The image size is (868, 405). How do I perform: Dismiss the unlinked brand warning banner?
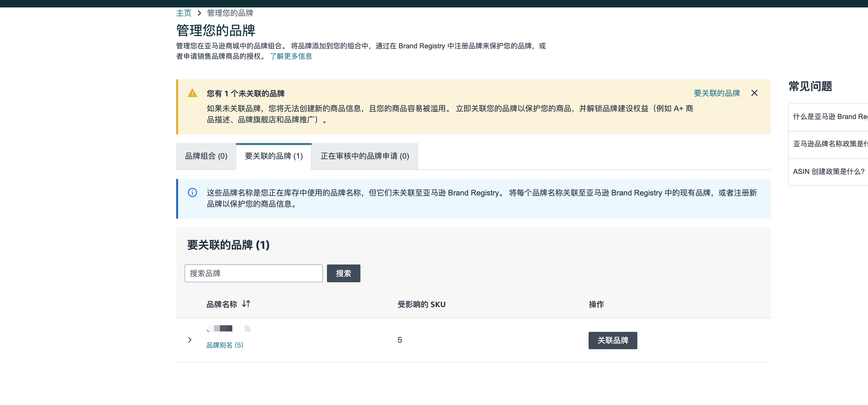click(x=754, y=93)
